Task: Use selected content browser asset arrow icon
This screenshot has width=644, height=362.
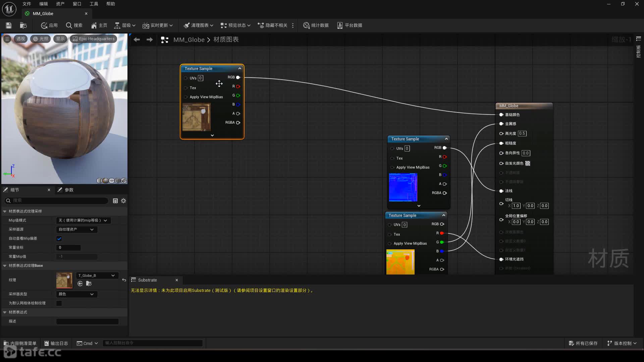Action: pos(80,284)
